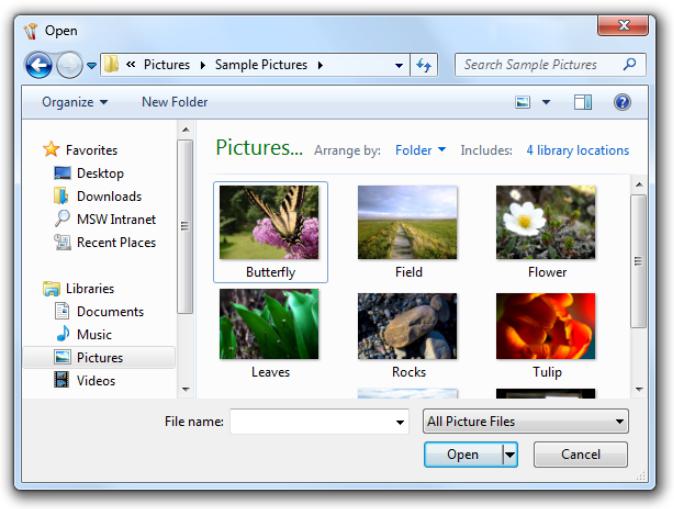Click the file list scroll up arrow
The width and height of the screenshot is (674, 509).
pyautogui.click(x=639, y=185)
